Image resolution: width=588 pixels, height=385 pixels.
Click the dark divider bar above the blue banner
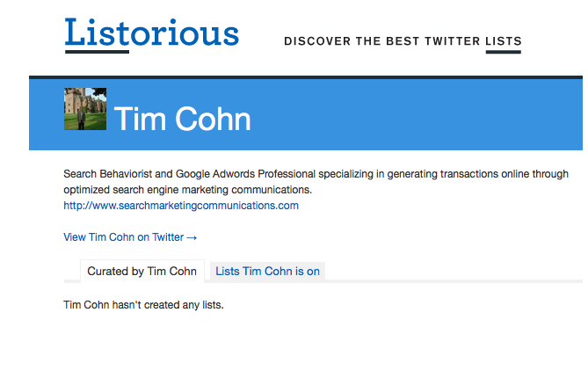click(306, 77)
